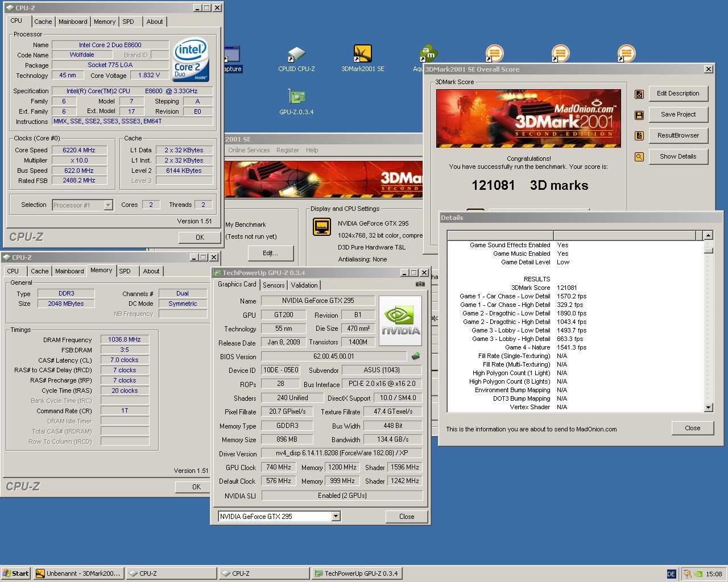Screen dimensions: 728x582
Task: Switch to the CPU tab in the CPU-Z memory window
Action: point(13,271)
